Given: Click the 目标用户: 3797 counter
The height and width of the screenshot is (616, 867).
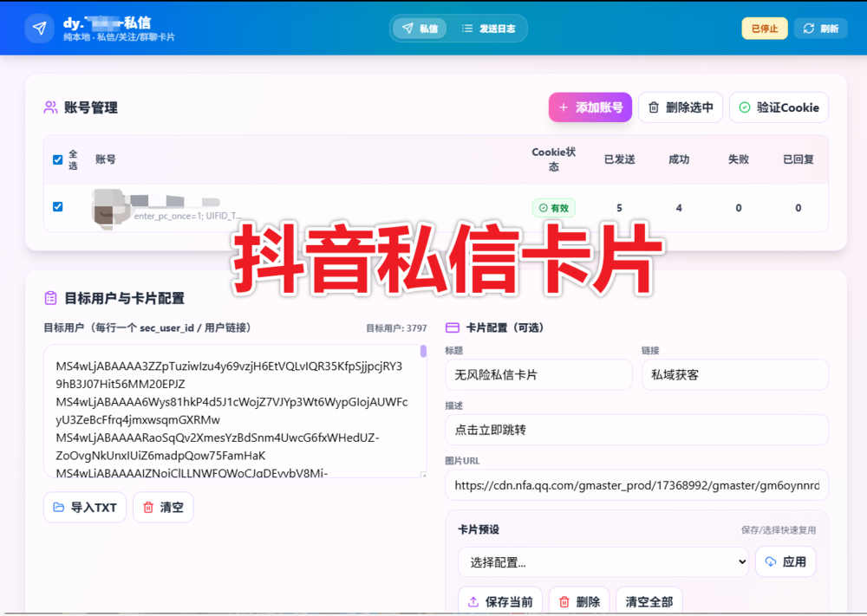Looking at the screenshot, I should (396, 328).
